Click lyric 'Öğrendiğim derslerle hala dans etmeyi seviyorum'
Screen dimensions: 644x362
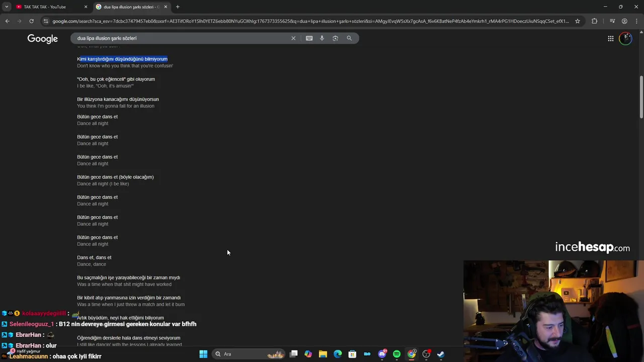(128, 338)
